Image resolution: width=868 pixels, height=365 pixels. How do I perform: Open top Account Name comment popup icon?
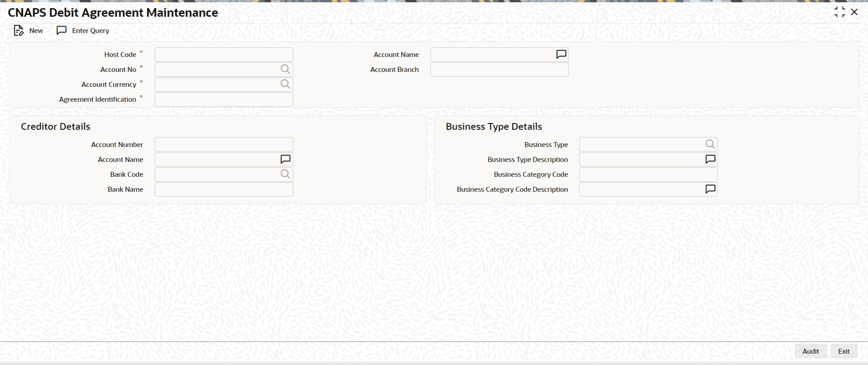pyautogui.click(x=561, y=54)
